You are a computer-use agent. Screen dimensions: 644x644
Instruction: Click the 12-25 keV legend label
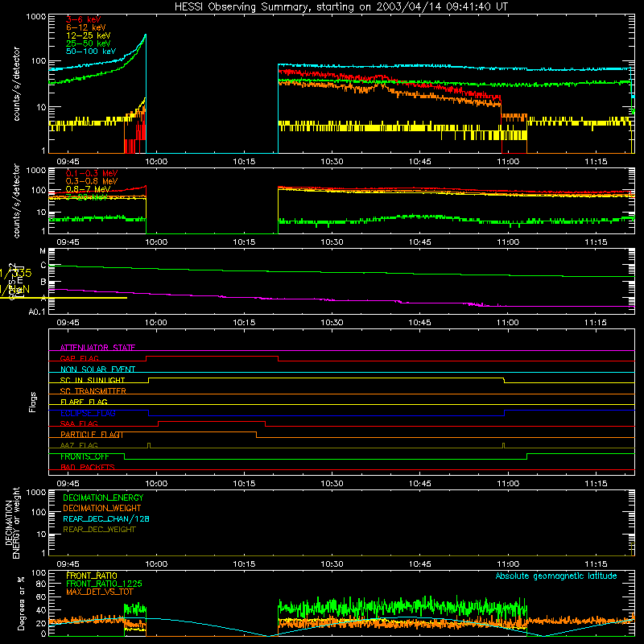[88, 35]
